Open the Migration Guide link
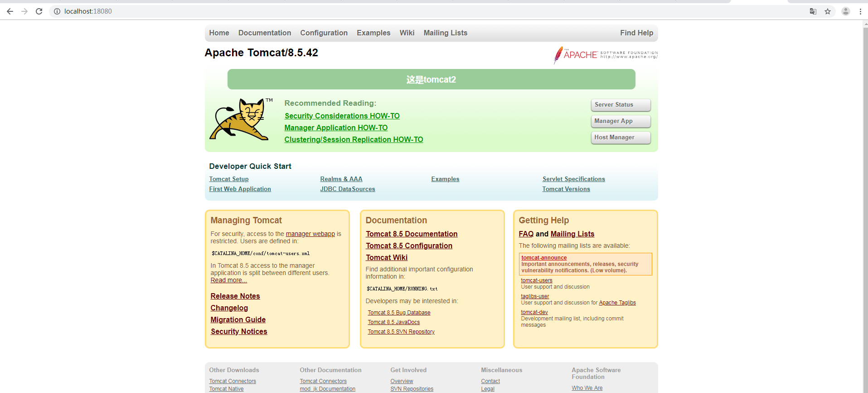 (238, 319)
